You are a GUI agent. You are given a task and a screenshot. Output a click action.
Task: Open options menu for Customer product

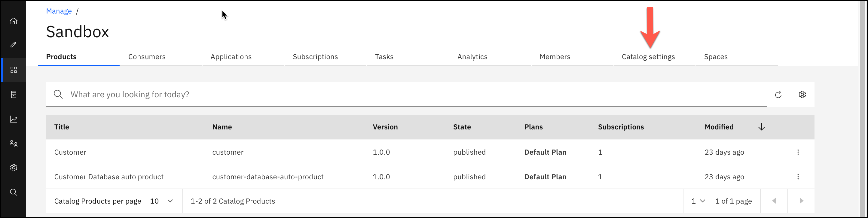[798, 152]
